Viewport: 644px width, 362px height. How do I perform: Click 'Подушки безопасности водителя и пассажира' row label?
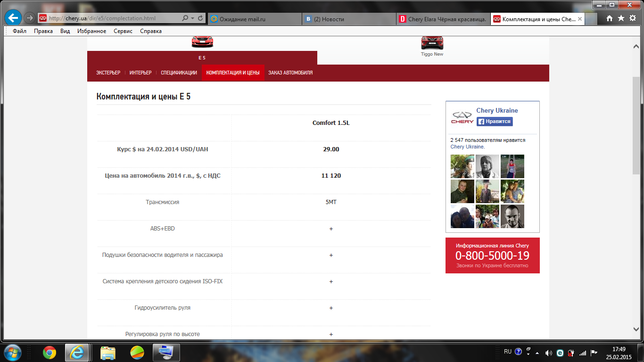(x=163, y=255)
